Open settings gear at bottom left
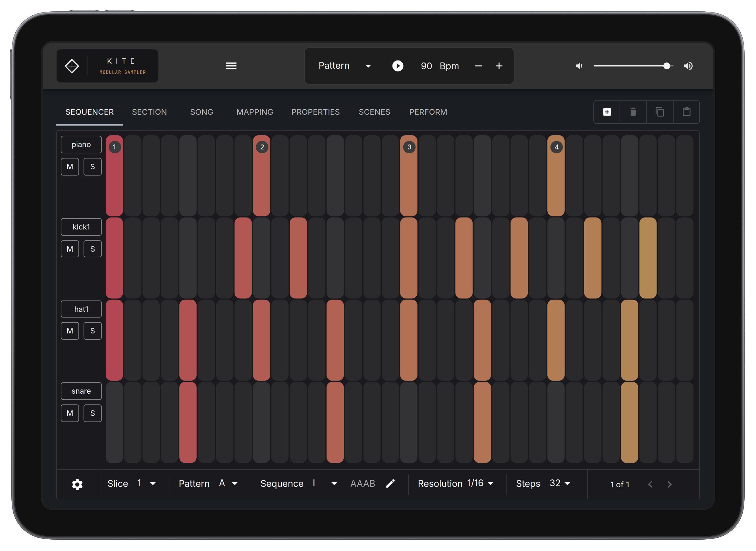The image size is (756, 551). 77,484
